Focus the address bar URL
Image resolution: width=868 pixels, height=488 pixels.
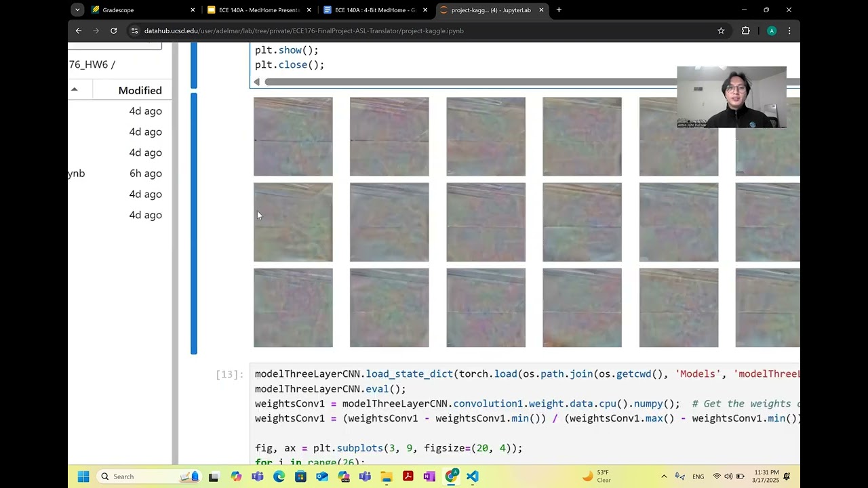click(304, 30)
